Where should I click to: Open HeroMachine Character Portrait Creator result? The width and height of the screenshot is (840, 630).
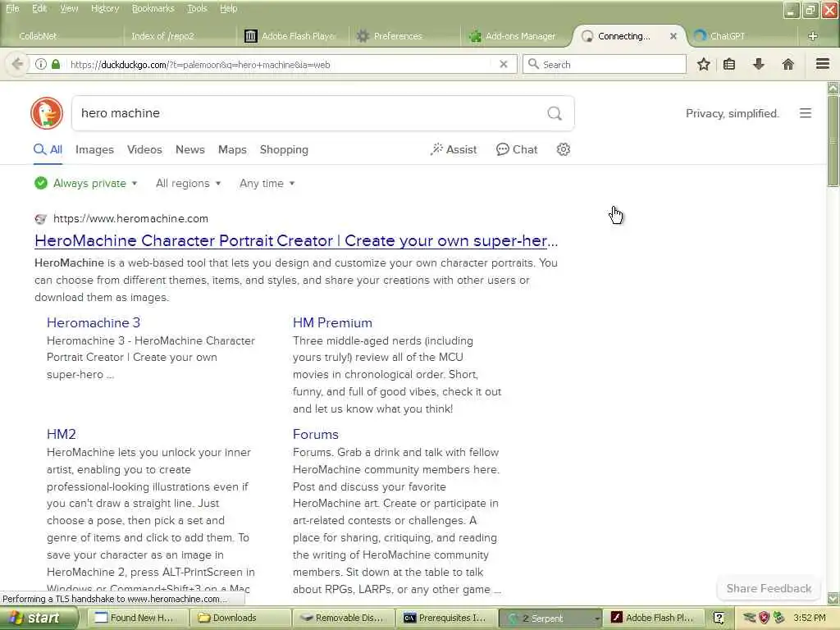pyautogui.click(x=296, y=240)
